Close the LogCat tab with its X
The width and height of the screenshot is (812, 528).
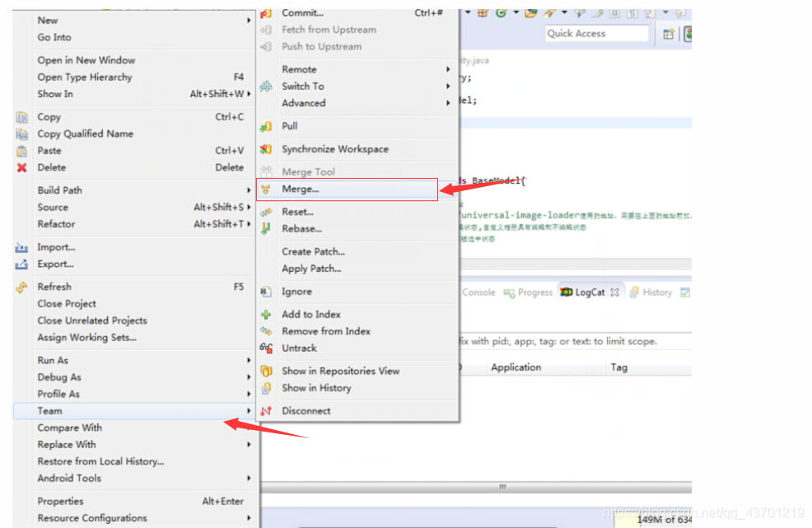(x=614, y=292)
